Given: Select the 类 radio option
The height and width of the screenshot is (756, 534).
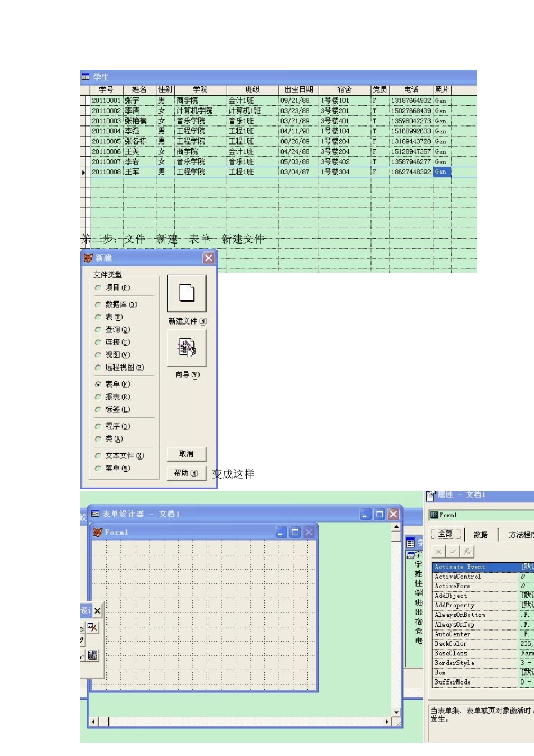Looking at the screenshot, I should [98, 439].
